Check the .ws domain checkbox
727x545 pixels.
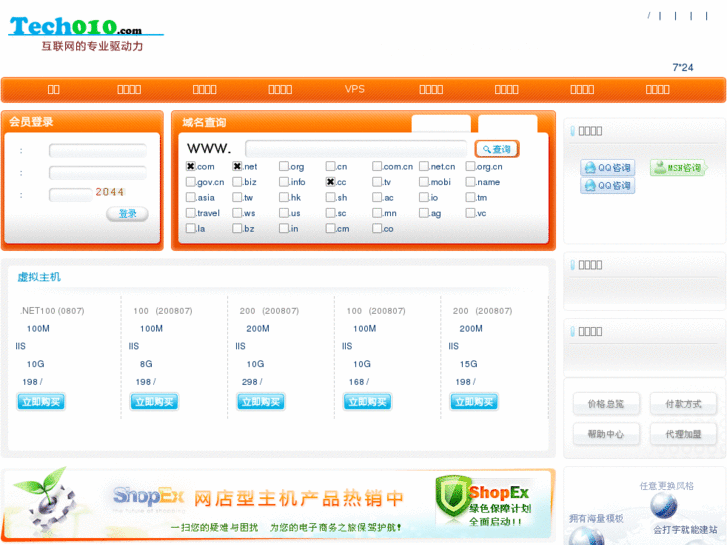pyautogui.click(x=237, y=213)
